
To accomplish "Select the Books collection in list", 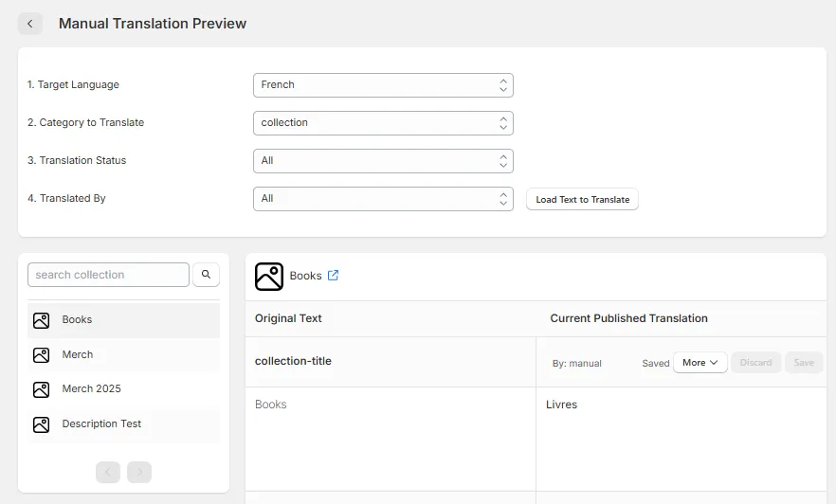I will point(123,319).
